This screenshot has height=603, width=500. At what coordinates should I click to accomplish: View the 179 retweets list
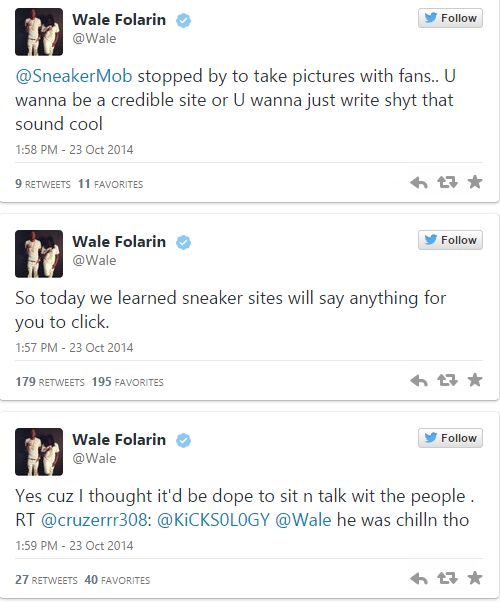[x=50, y=382]
